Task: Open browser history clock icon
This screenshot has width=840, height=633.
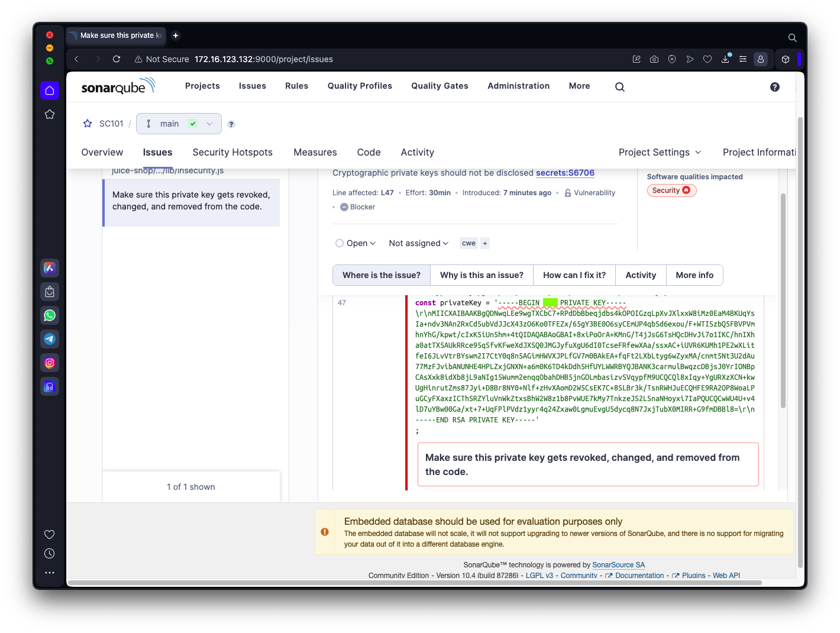Action: (50, 554)
